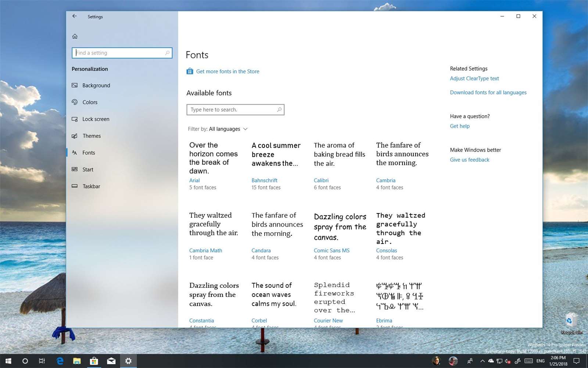Open Action Center notification icon
Screen dimensions: 588x368
[x=577, y=361]
